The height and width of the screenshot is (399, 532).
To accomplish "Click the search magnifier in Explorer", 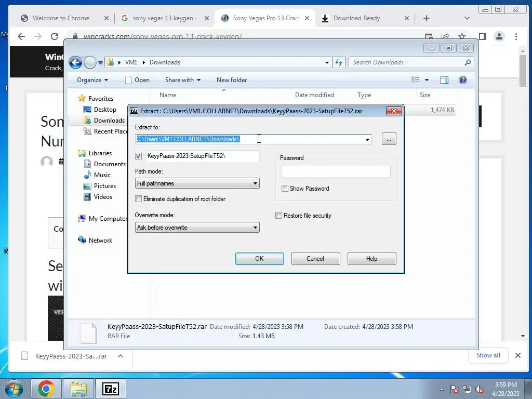I will tap(468, 62).
